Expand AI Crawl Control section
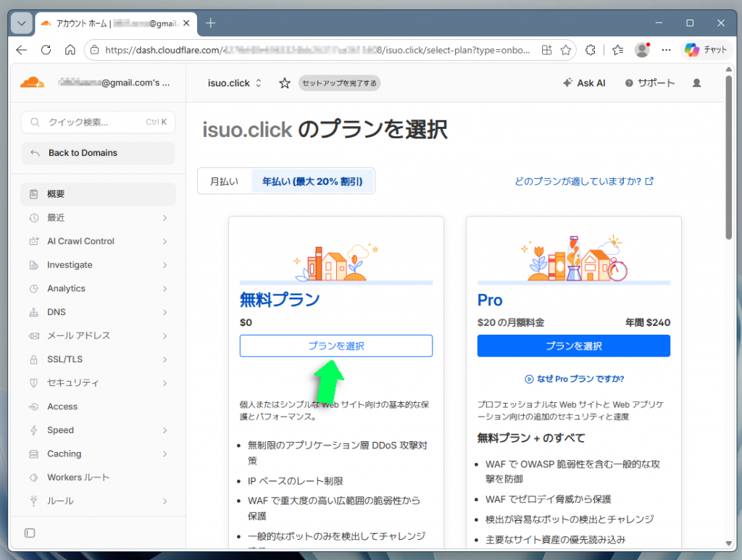Image resolution: width=742 pixels, height=560 pixels. pos(98,241)
